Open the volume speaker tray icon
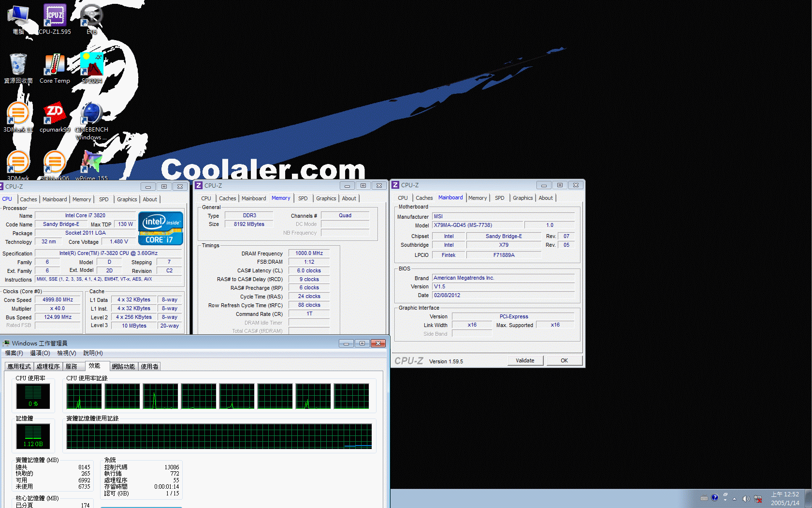The width and height of the screenshot is (812, 508). [746, 499]
